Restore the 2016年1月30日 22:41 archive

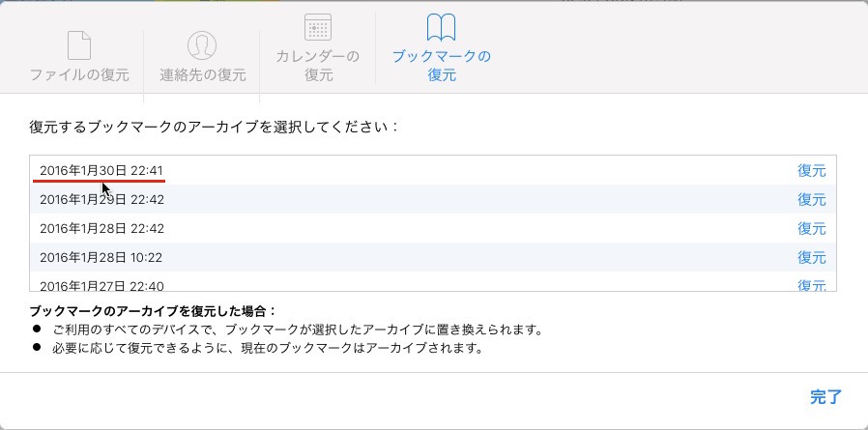811,170
